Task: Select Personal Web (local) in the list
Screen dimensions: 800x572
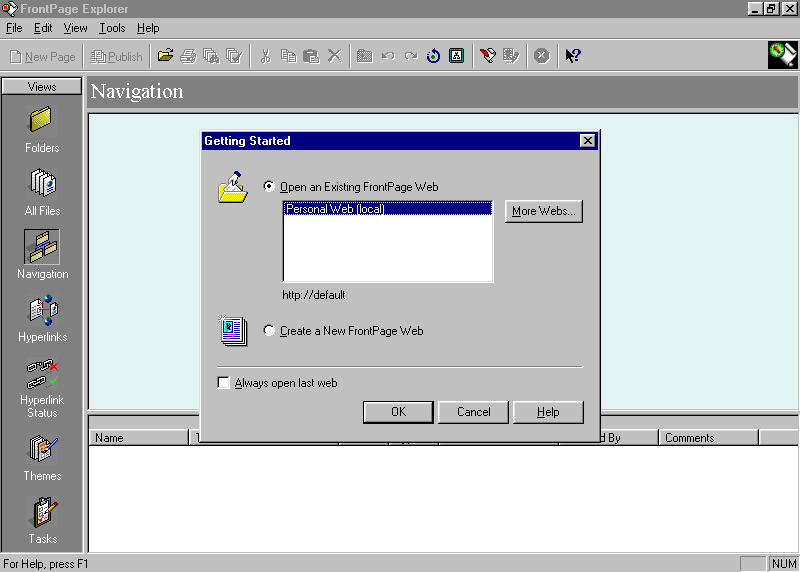Action: [x=387, y=208]
